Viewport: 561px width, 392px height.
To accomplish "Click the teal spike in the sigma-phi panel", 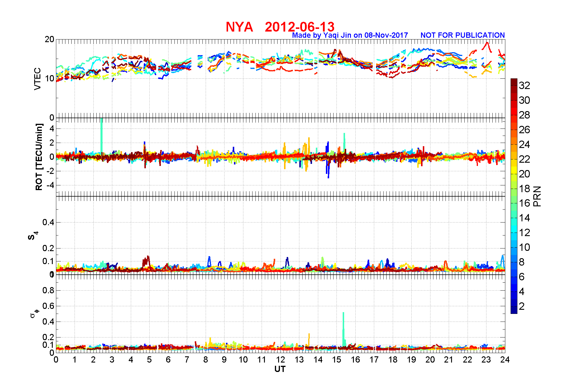I will pyautogui.click(x=344, y=329).
